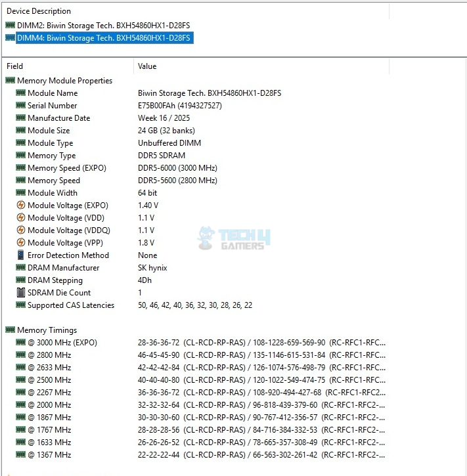
Task: Click the icon beside Module Size
Action: 20,130
